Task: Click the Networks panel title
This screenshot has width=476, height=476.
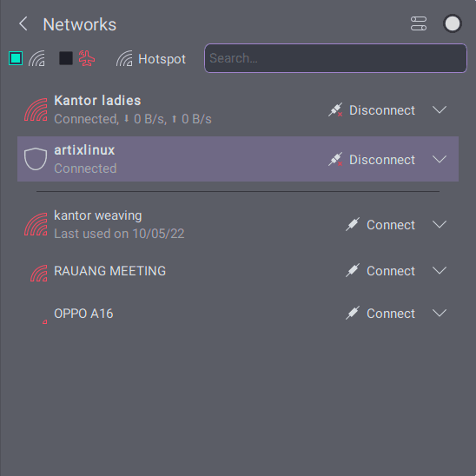Action: point(80,24)
